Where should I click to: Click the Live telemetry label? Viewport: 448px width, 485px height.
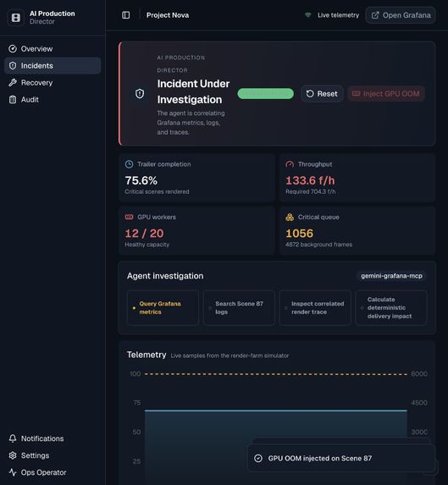pyautogui.click(x=338, y=15)
